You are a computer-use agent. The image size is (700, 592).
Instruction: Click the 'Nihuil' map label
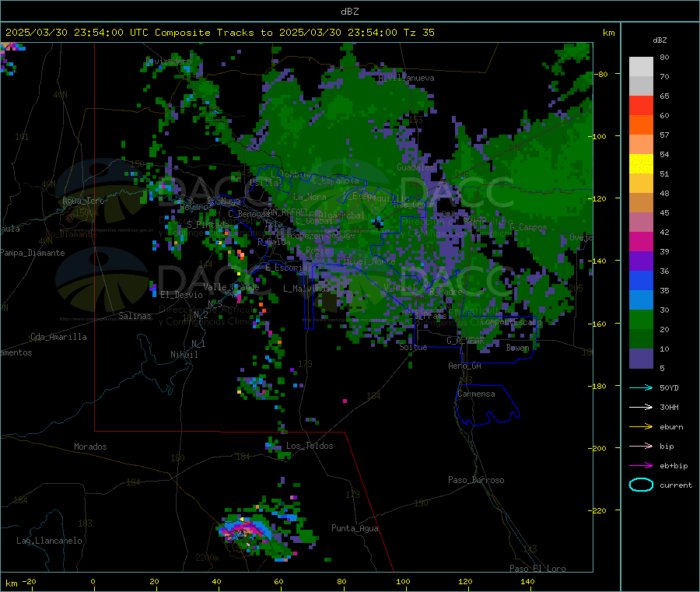184,355
